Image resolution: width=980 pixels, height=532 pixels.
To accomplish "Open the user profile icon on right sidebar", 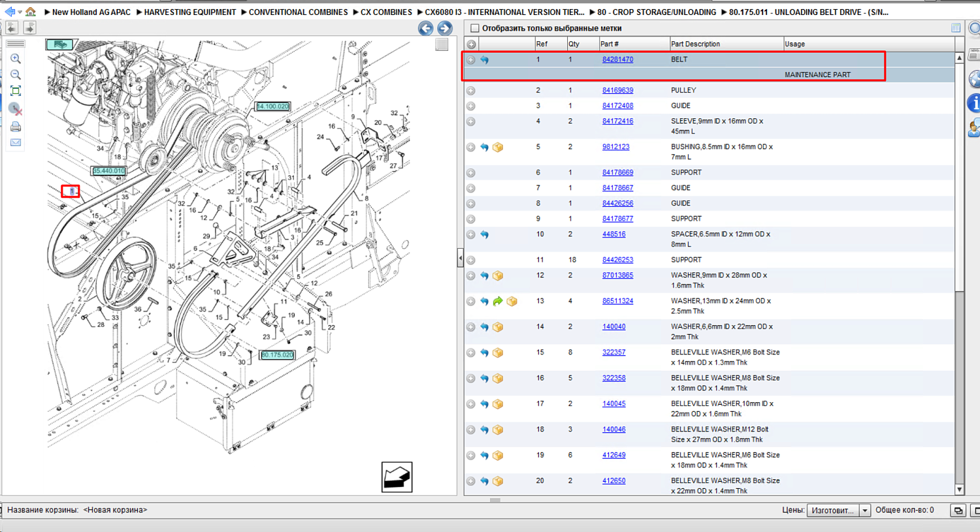I will (x=974, y=128).
